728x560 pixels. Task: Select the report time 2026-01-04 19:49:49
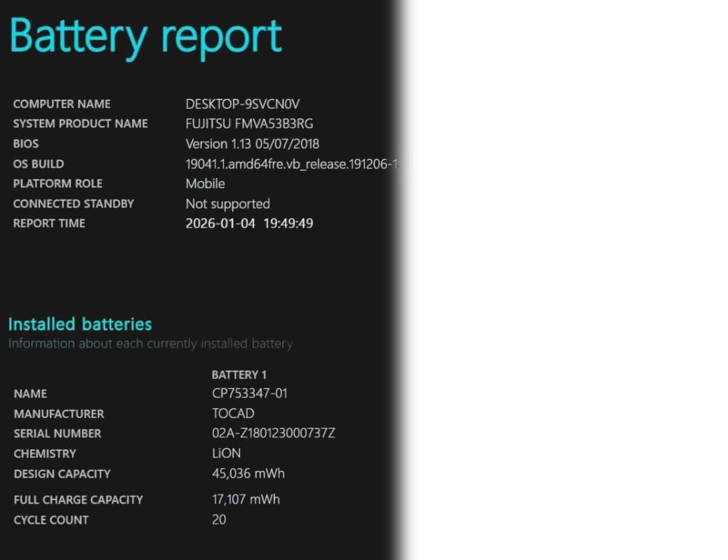click(249, 223)
